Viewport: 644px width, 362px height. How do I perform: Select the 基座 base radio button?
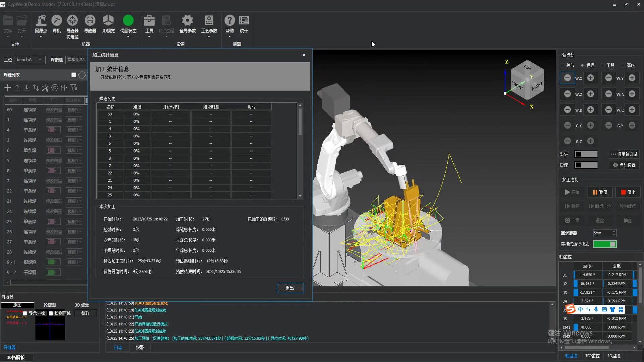coord(623,65)
